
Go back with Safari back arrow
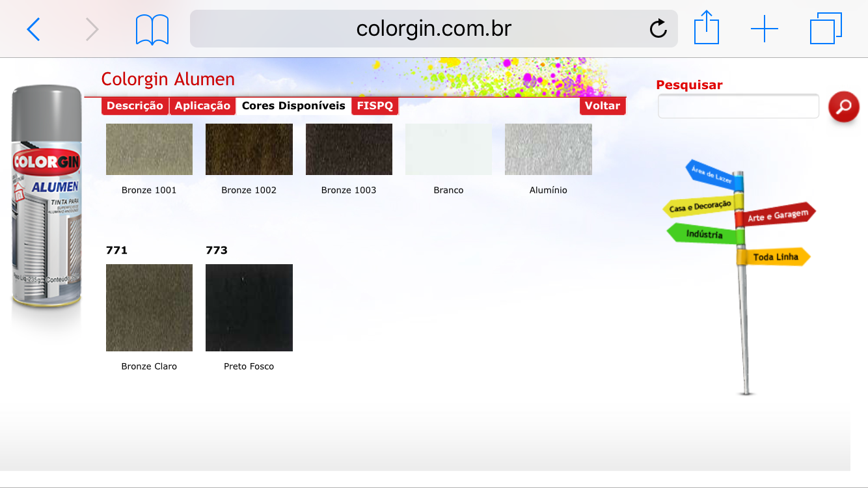33,29
